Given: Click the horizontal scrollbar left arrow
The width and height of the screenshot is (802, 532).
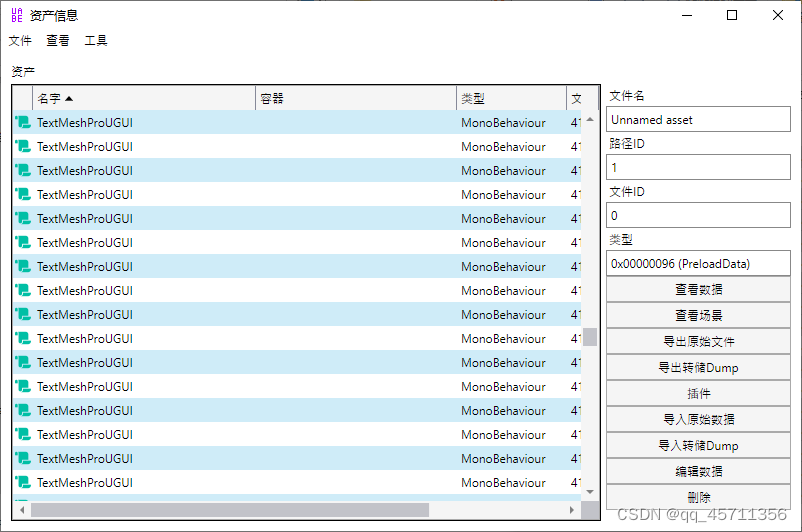Looking at the screenshot, I should click(22, 510).
